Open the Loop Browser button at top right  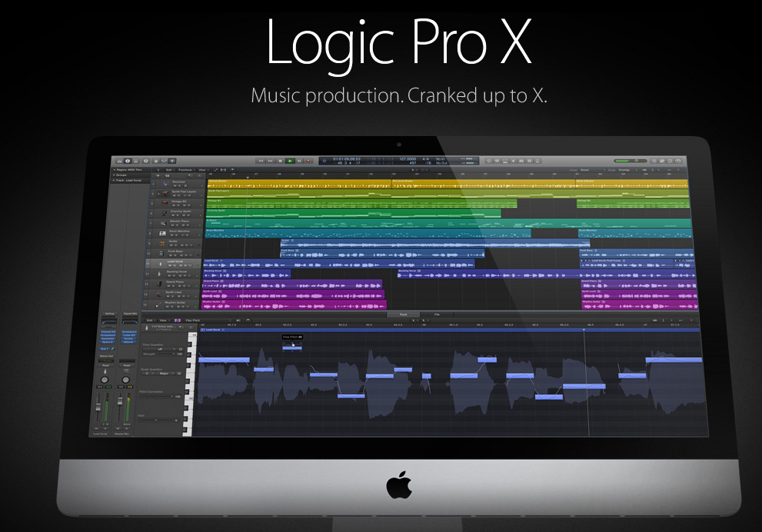tap(670, 161)
